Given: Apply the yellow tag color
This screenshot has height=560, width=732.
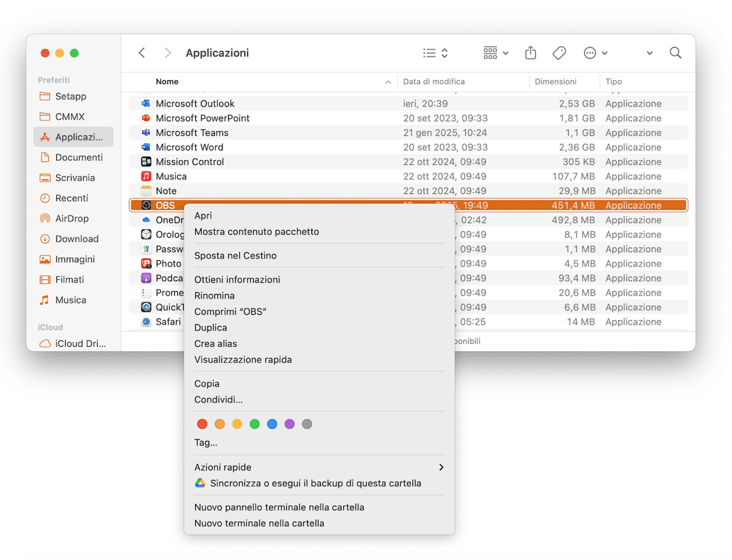Looking at the screenshot, I should pyautogui.click(x=237, y=424).
